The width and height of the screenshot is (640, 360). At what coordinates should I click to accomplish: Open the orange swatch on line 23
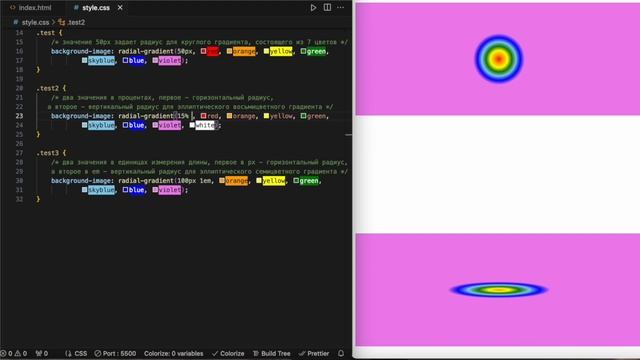click(229, 116)
